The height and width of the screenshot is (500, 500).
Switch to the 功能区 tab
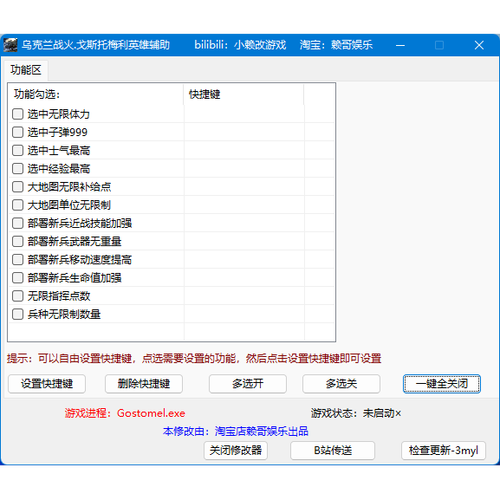pyautogui.click(x=26, y=70)
